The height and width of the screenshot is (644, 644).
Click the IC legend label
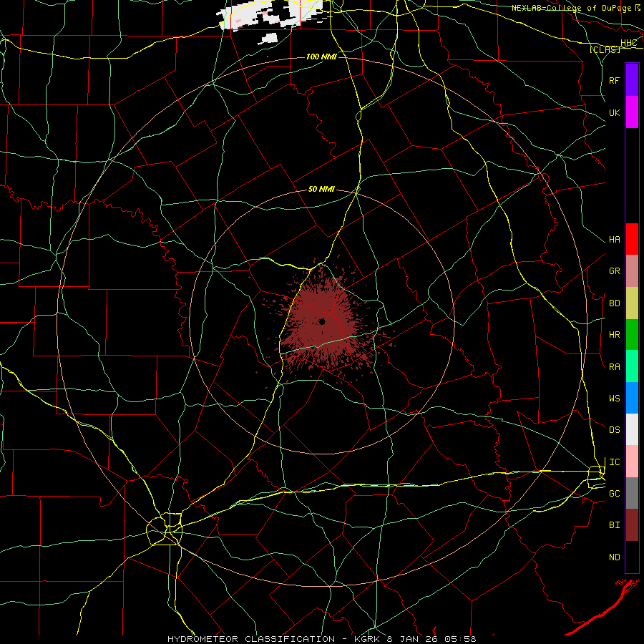click(x=614, y=462)
